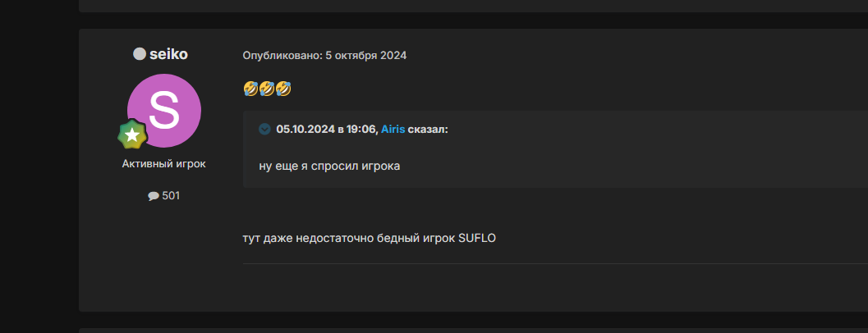Click the 05.10.2024 в 19:06 quote timestamp
Viewport: 868px width, 333px height.
pyautogui.click(x=327, y=130)
